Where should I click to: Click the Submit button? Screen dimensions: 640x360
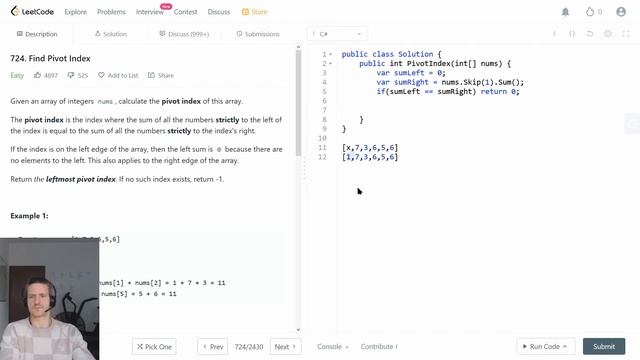click(x=604, y=347)
